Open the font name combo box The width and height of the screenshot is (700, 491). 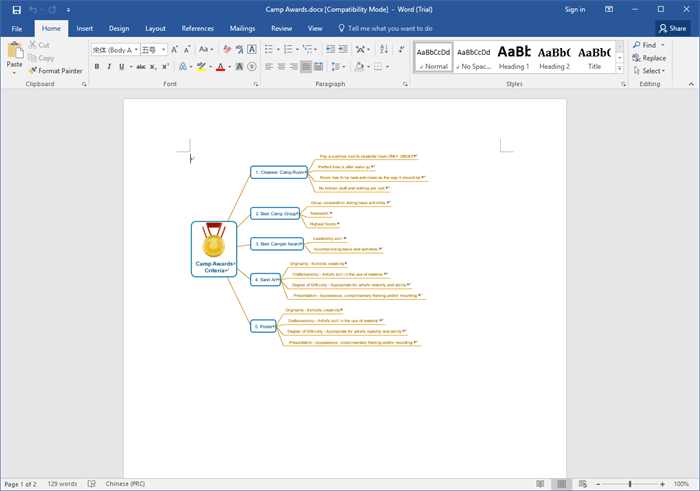(115, 50)
